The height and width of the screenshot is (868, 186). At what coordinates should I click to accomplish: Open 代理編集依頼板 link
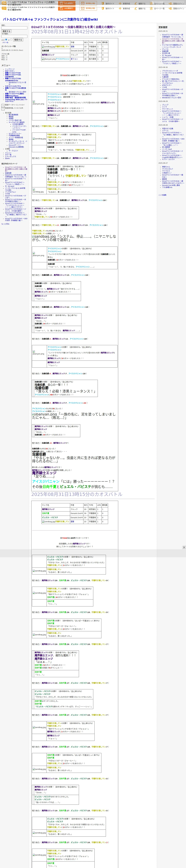point(14,135)
